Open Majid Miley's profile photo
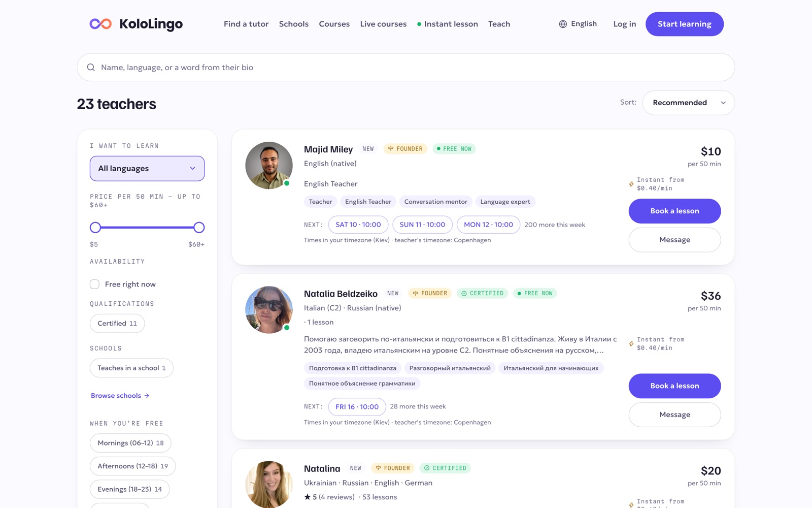The image size is (812, 508). pos(269,165)
